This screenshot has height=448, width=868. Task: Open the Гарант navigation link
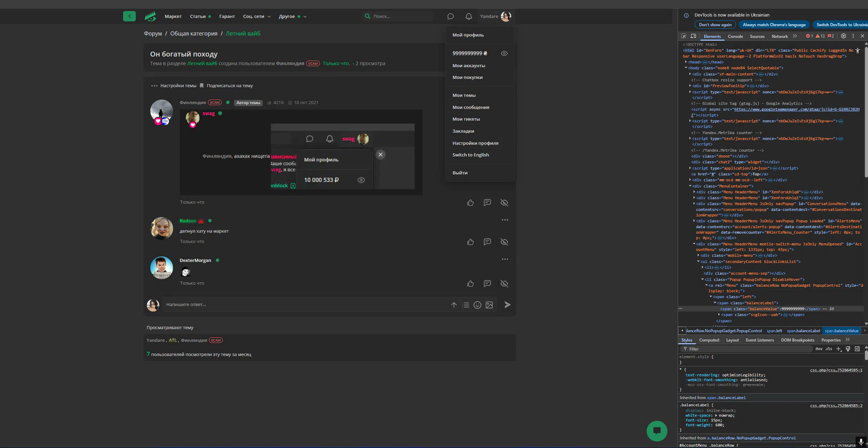pyautogui.click(x=227, y=16)
